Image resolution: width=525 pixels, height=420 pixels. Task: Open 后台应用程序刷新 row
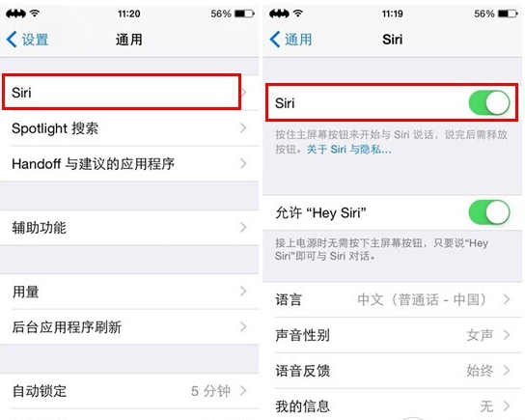click(129, 327)
